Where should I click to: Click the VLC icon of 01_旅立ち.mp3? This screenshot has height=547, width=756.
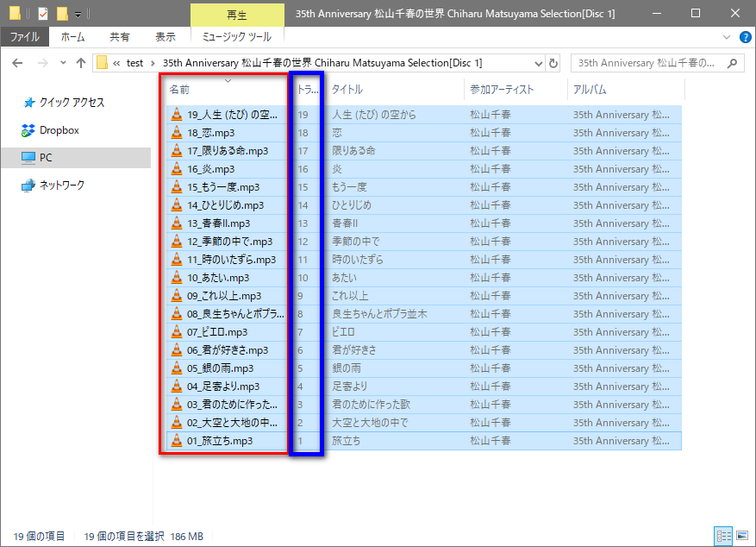[177, 441]
